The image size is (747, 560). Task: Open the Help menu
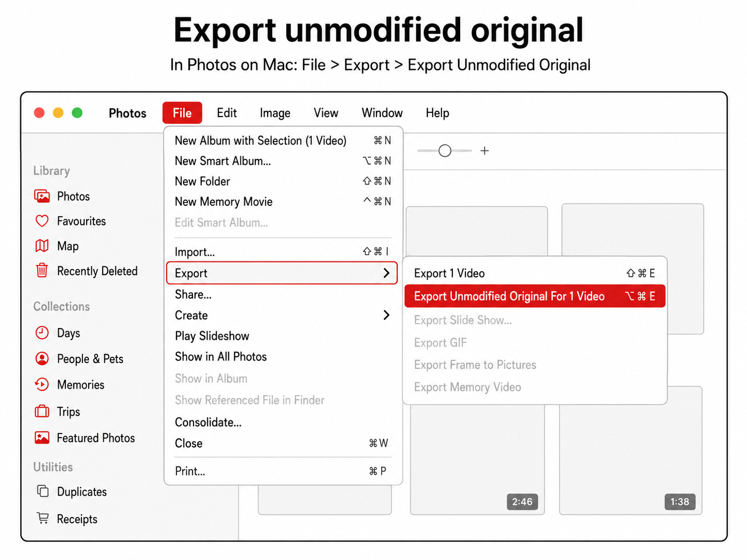click(x=437, y=113)
